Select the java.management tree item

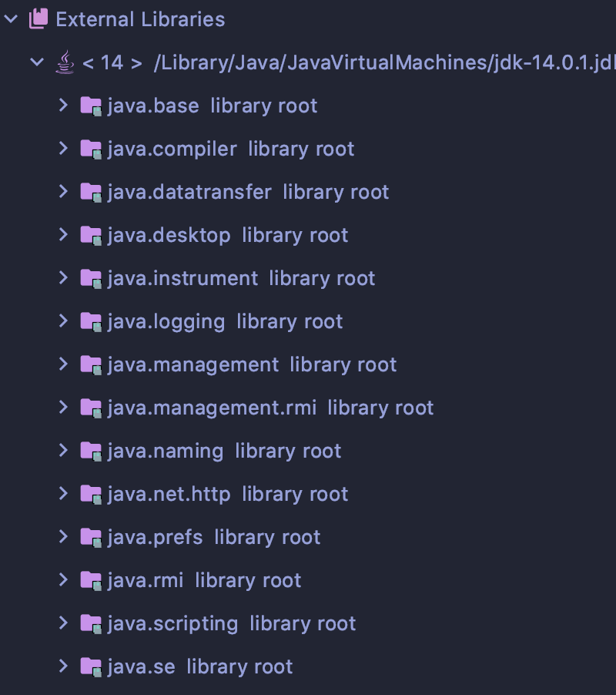pyautogui.click(x=193, y=364)
